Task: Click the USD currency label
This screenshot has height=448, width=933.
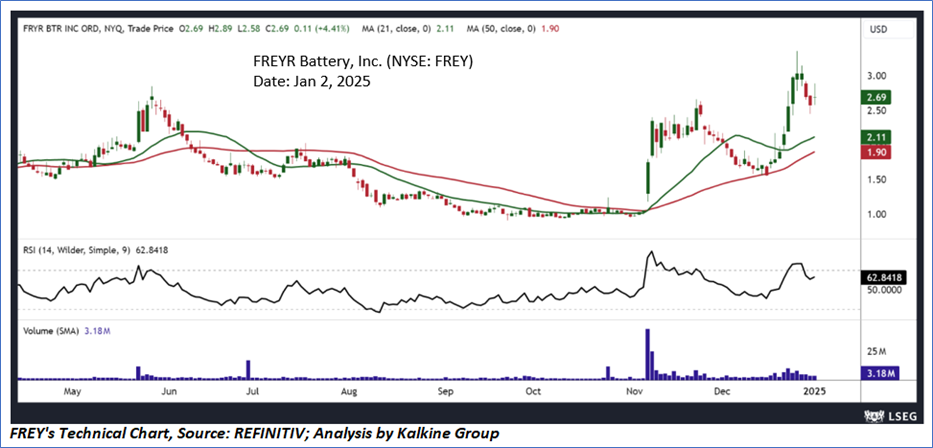Action: [x=878, y=28]
